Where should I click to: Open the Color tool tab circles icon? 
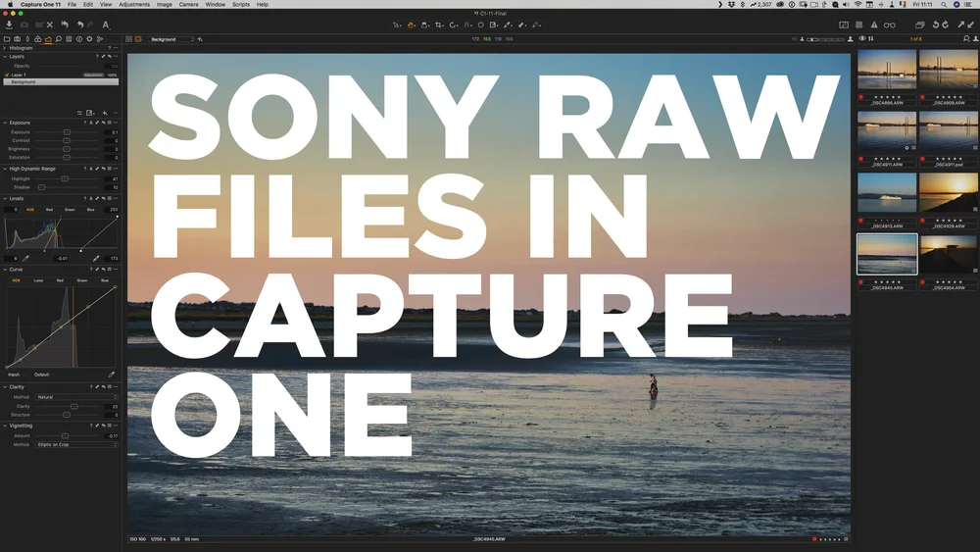[x=37, y=39]
